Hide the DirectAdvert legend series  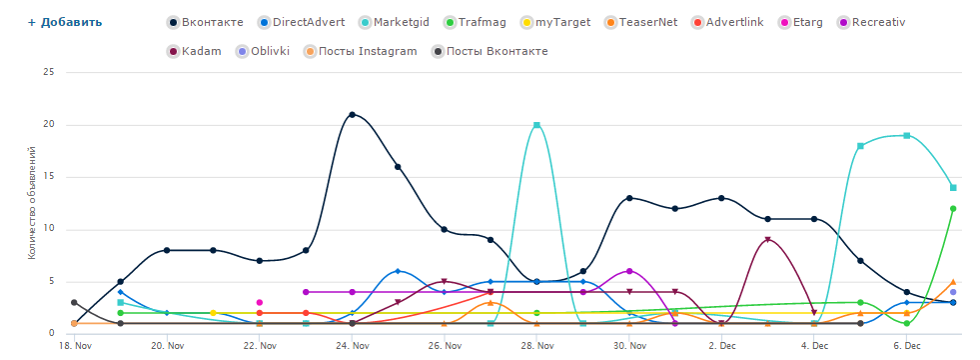click(x=302, y=23)
